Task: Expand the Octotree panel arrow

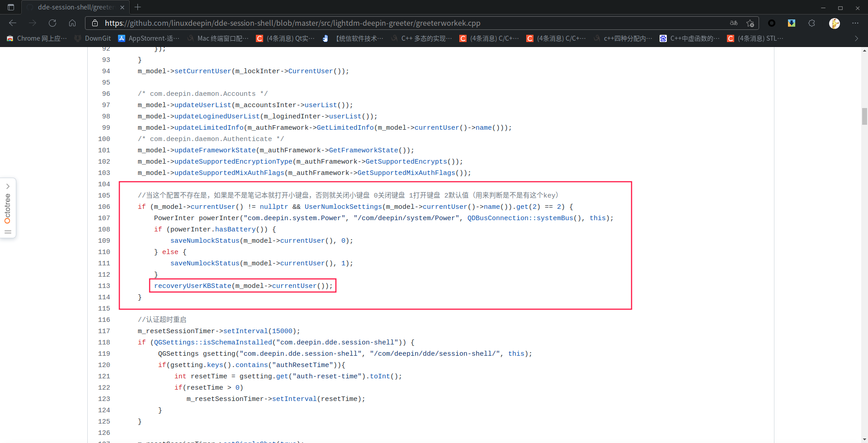Action: (x=8, y=186)
